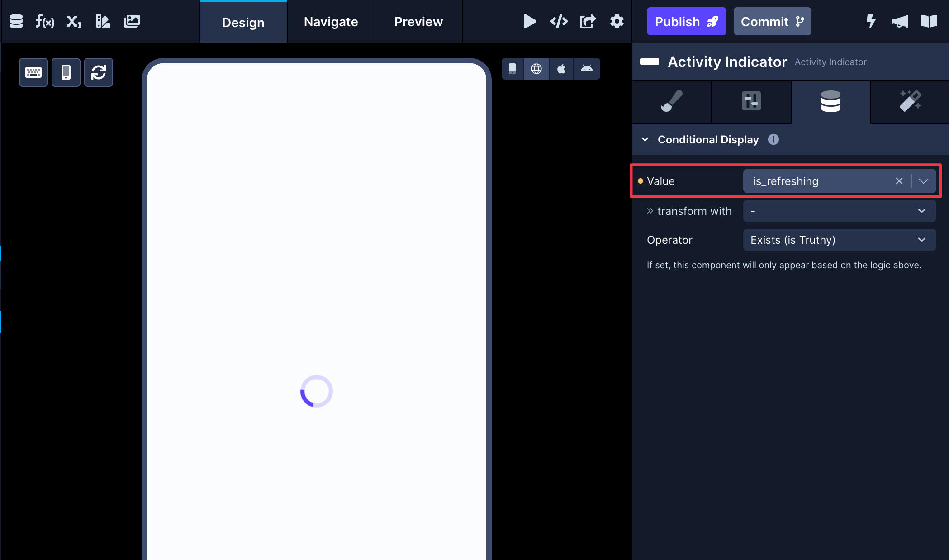Image resolution: width=949 pixels, height=560 pixels.
Task: Open the variables panel icon
Action: point(73,21)
